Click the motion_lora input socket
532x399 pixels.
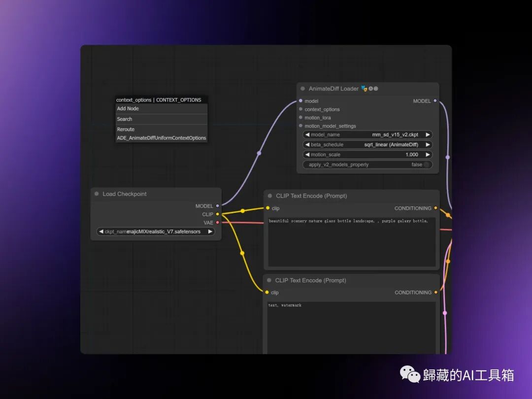pos(300,117)
